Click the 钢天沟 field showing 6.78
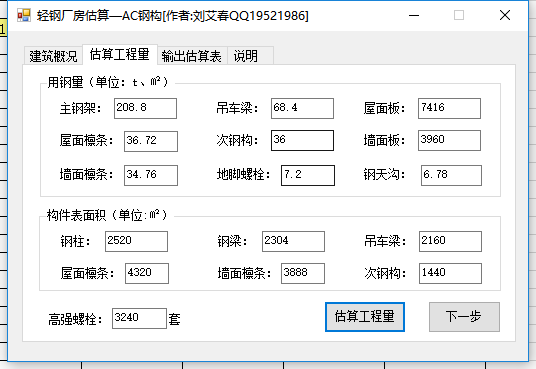This screenshot has height=369, width=536. [x=451, y=175]
